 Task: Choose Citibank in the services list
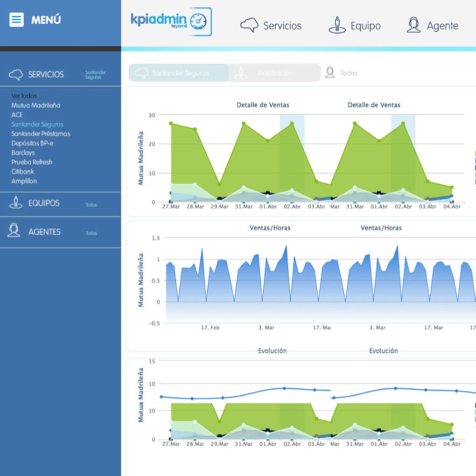(22, 172)
